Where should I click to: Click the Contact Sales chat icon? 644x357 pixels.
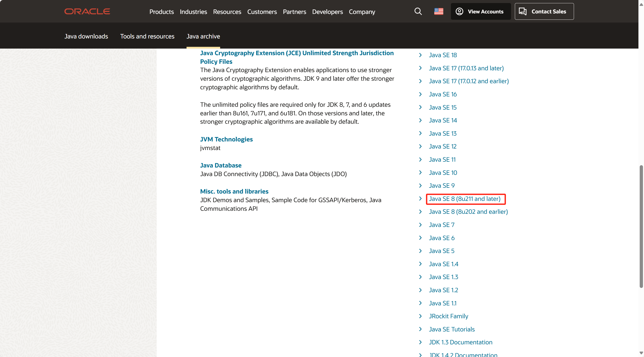pyautogui.click(x=522, y=11)
